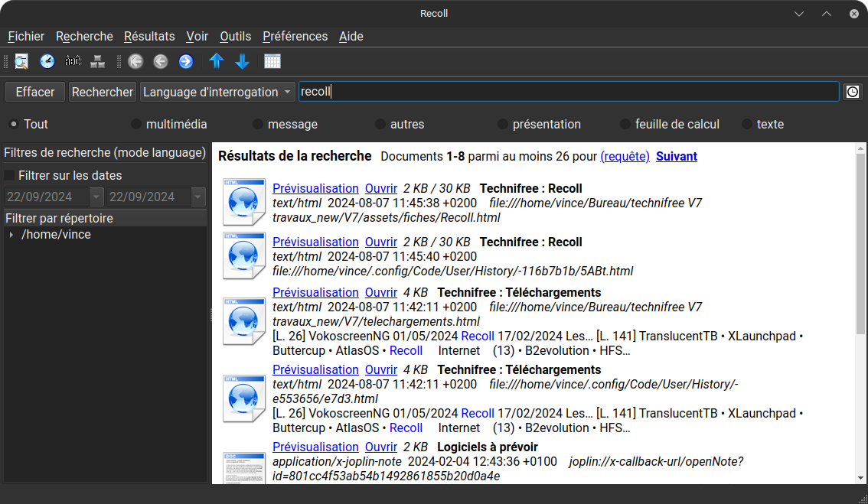Open the Préférences menu
The width and height of the screenshot is (868, 504).
(295, 36)
